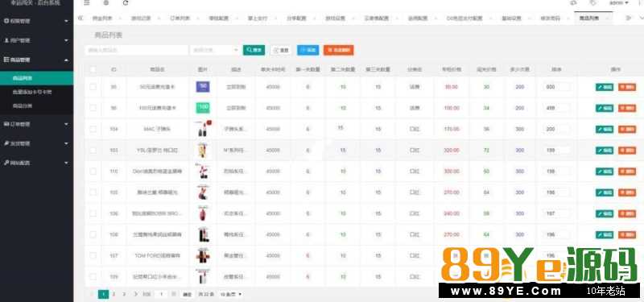This screenshot has width=644, height=302.
Task: Click the blue 添加 add button
Action: coord(308,50)
